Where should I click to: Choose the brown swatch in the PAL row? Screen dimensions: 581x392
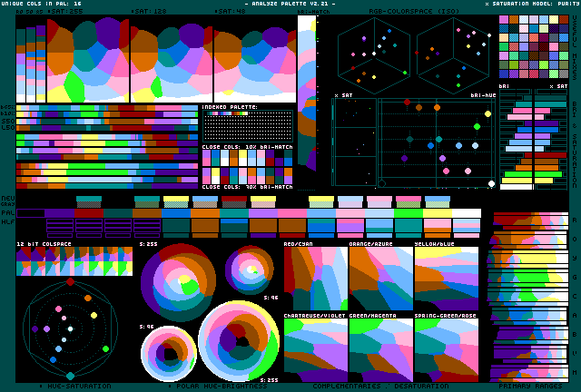(147, 213)
